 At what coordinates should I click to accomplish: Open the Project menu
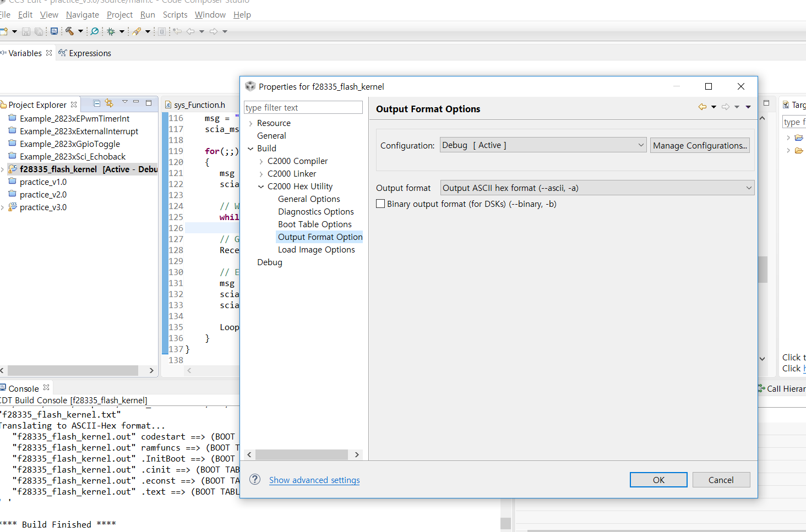click(120, 15)
